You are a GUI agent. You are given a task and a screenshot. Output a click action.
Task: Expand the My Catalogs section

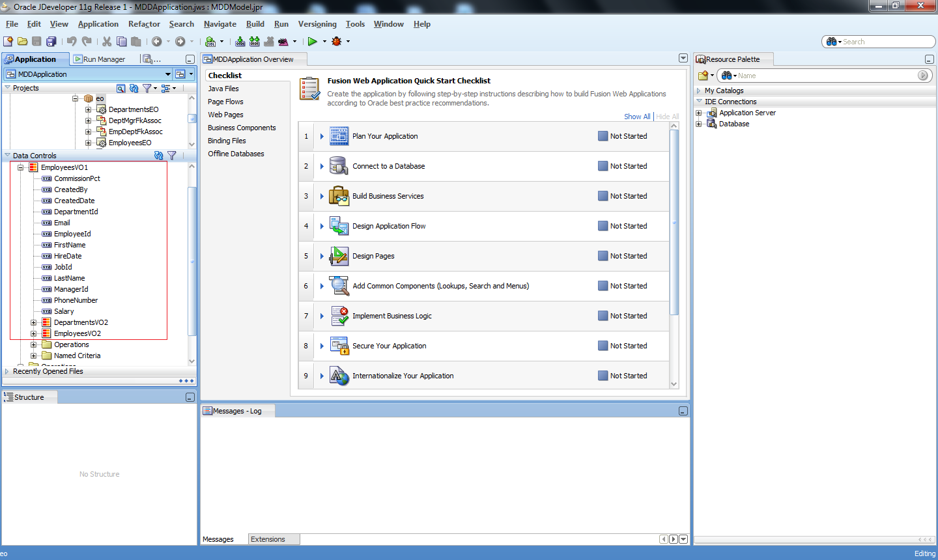tap(699, 91)
